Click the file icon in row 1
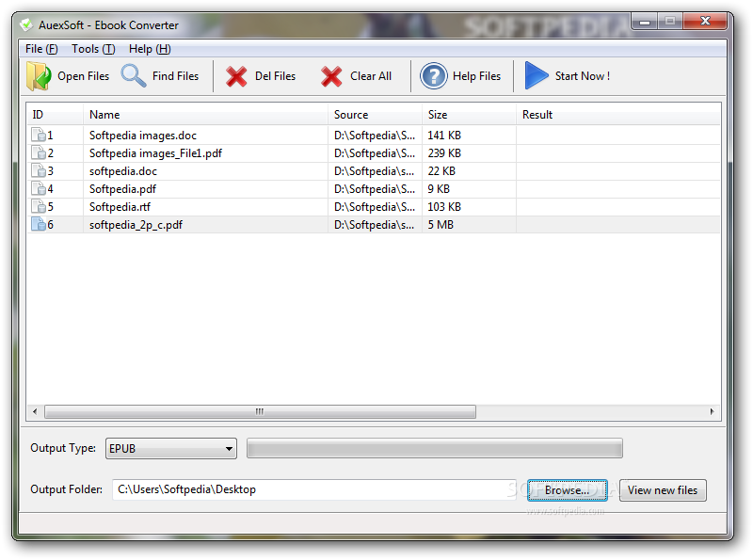Image resolution: width=753 pixels, height=560 pixels. [39, 135]
